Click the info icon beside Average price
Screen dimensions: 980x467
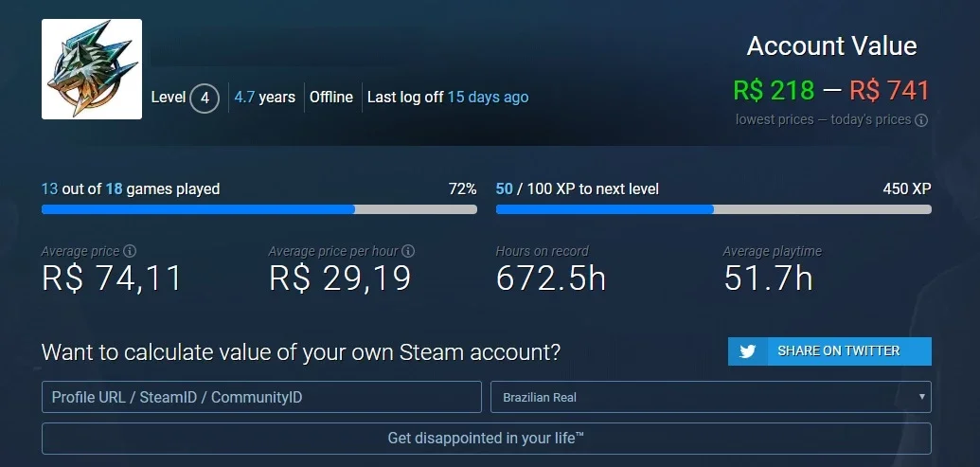[130, 251]
